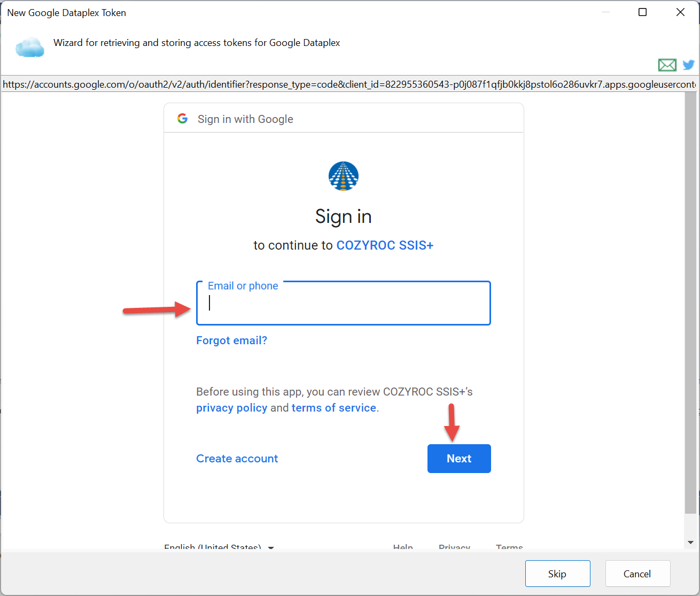Viewport: 700px width, 596px height.
Task: Click the Create account link
Action: click(x=237, y=459)
